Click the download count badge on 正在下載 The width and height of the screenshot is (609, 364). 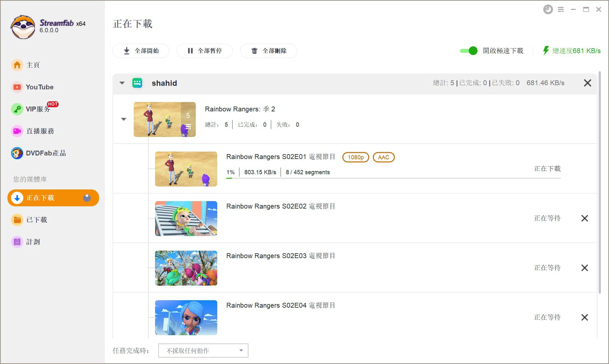tap(87, 198)
